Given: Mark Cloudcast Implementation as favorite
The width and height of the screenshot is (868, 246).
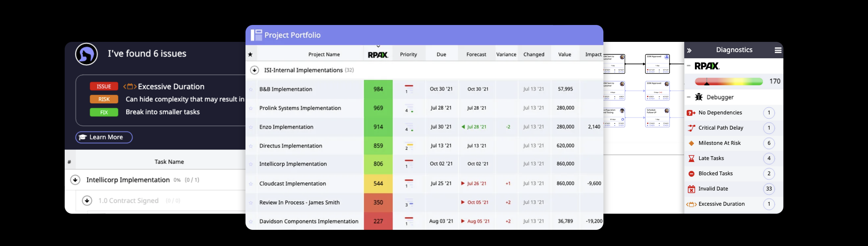Looking at the screenshot, I should pyautogui.click(x=251, y=184).
